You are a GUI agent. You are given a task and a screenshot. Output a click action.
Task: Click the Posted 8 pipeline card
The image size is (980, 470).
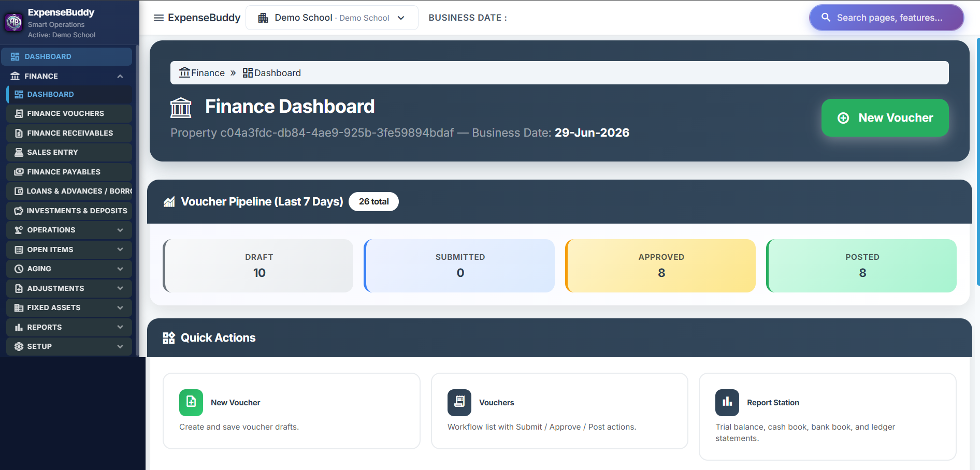[x=861, y=266]
